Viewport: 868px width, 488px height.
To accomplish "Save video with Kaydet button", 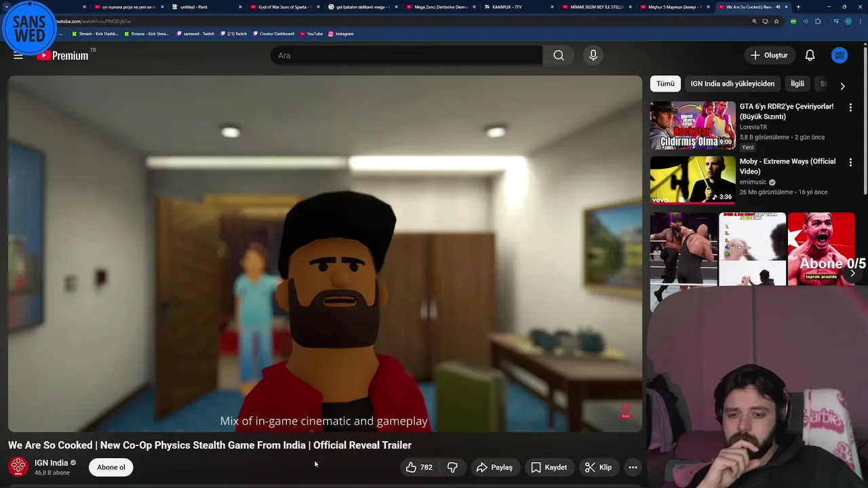I will (549, 467).
